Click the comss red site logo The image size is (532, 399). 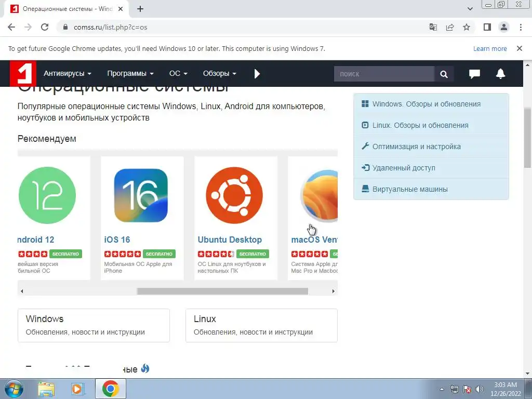23,73
